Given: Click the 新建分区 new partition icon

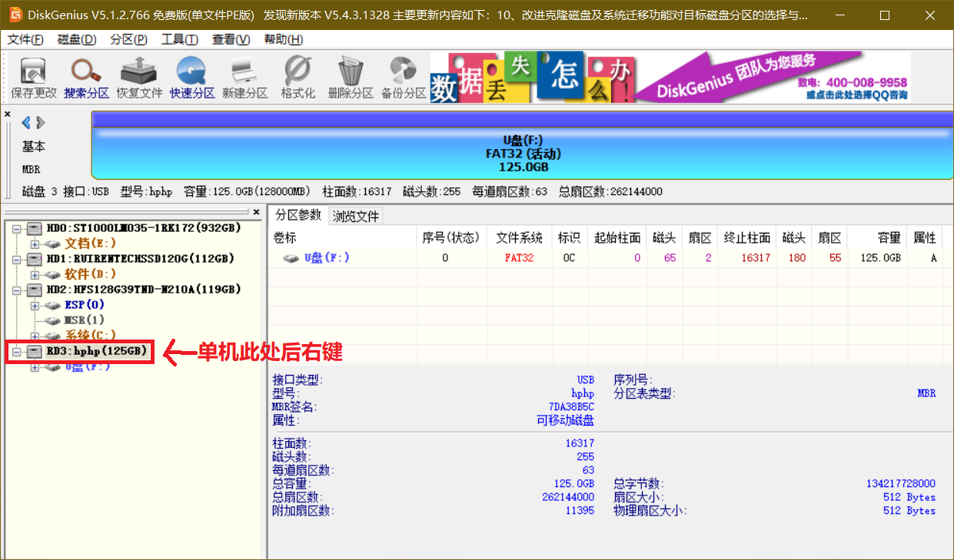Looking at the screenshot, I should point(244,78).
